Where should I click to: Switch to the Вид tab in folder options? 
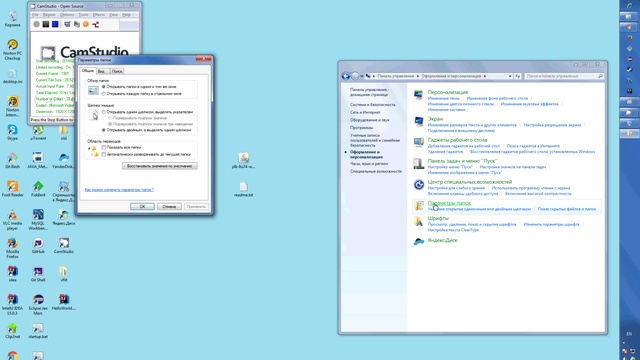click(x=101, y=71)
